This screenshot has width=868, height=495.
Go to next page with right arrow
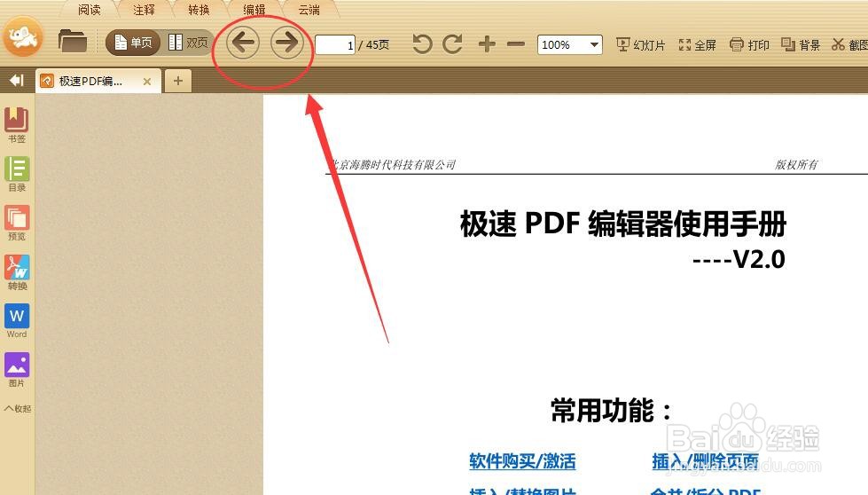tap(286, 43)
